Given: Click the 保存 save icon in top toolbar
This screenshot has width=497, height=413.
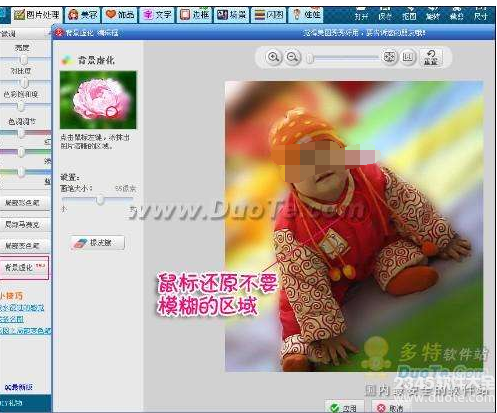Looking at the screenshot, I should [x=385, y=13].
